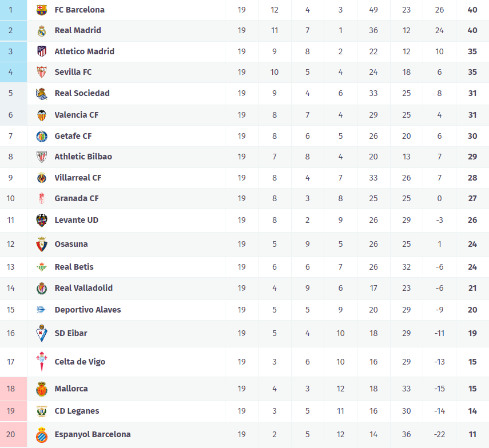Click the Villarreal CF crest icon

click(42, 178)
